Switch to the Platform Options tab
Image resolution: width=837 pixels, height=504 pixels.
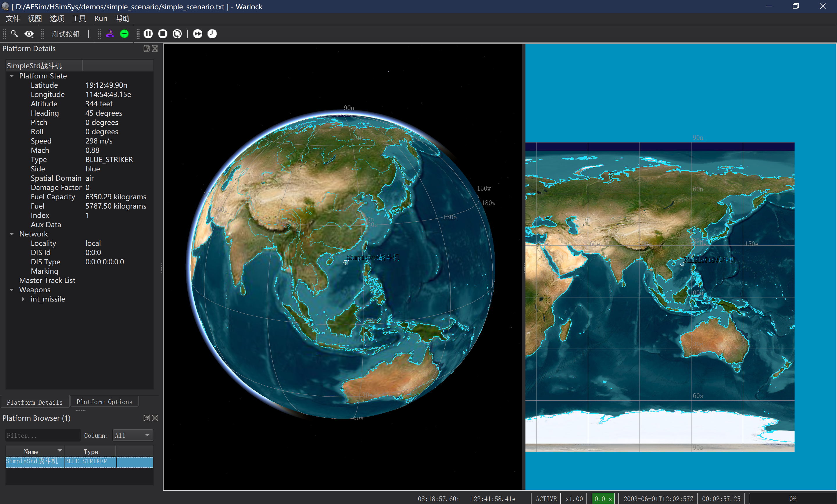point(104,402)
